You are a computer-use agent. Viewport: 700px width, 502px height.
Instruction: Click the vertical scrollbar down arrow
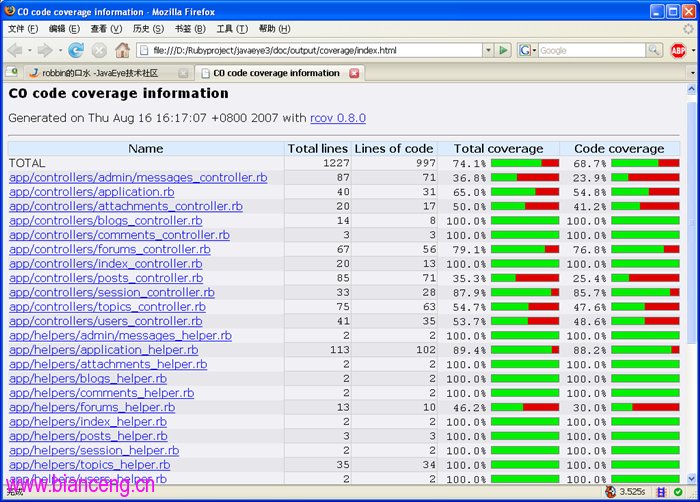[692, 478]
